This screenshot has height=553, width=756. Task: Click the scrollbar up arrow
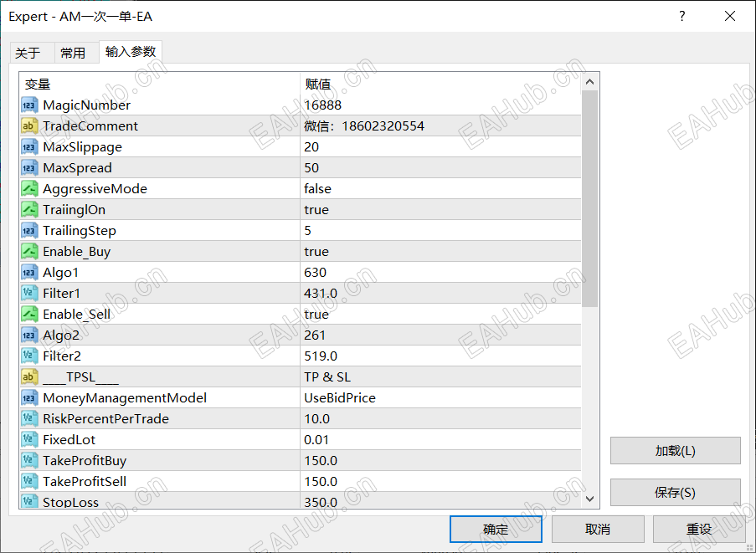(x=589, y=82)
